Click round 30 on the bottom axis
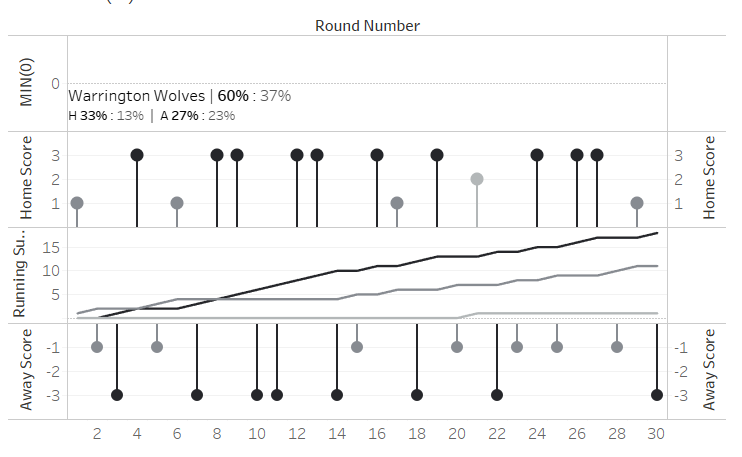Viewport: 742px width, 457px height. click(x=657, y=435)
